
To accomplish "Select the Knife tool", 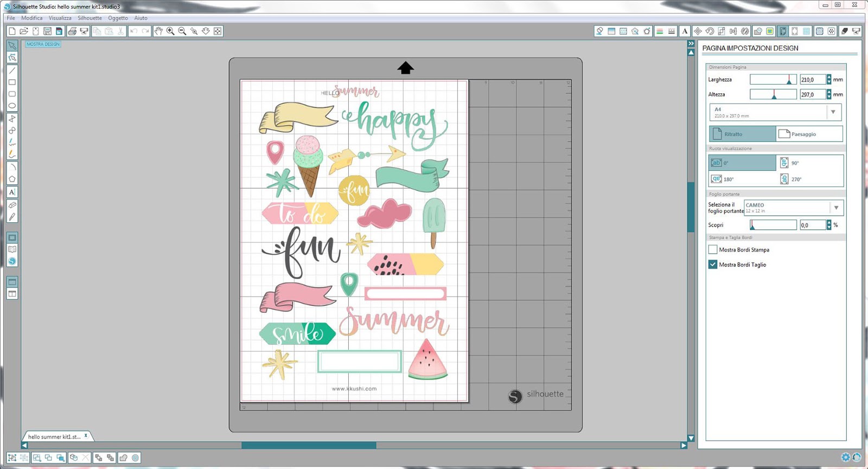I will 12,217.
